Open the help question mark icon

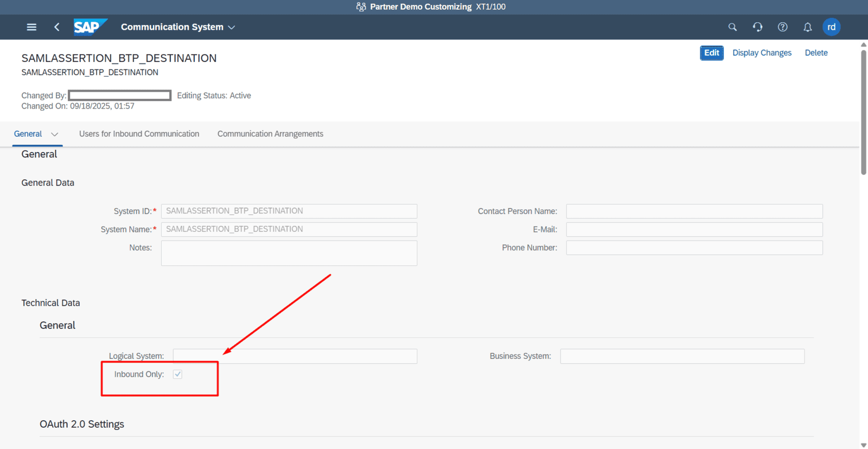[782, 27]
